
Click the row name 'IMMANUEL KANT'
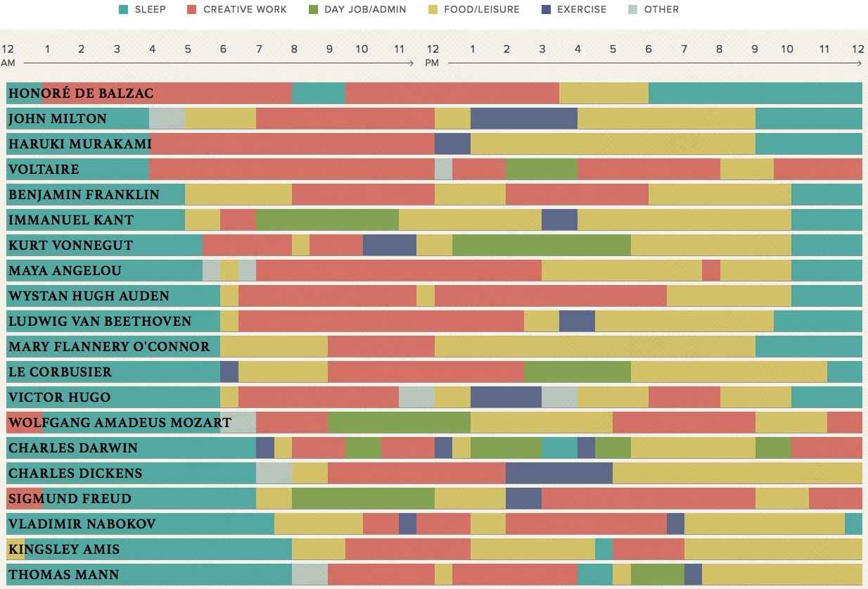71,220
